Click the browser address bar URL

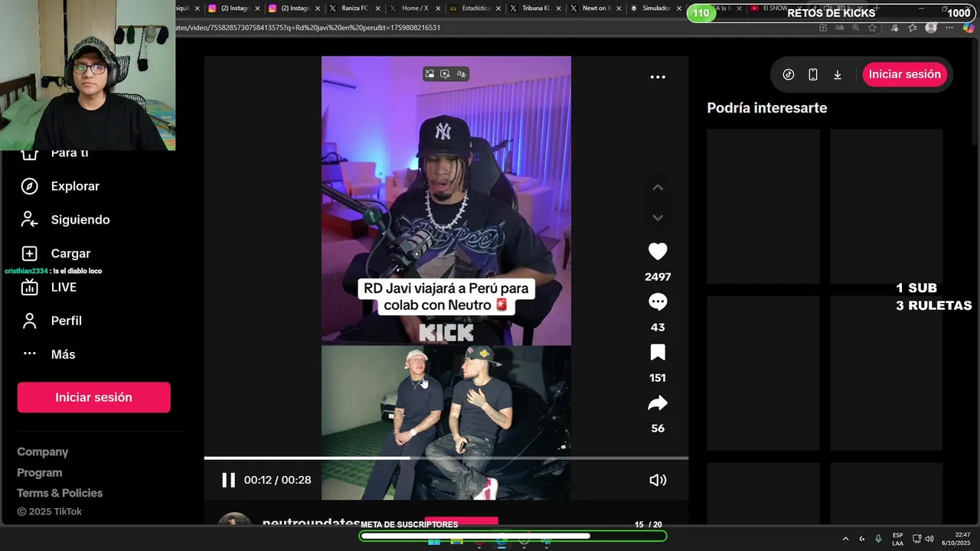(x=308, y=28)
